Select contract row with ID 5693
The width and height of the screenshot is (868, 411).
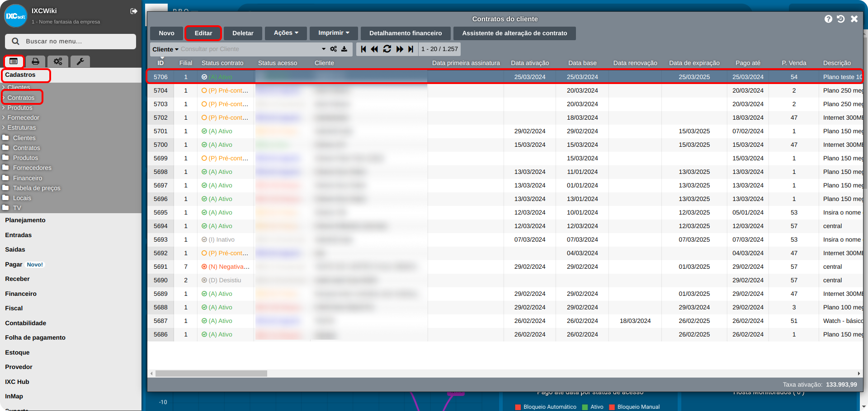coord(160,239)
